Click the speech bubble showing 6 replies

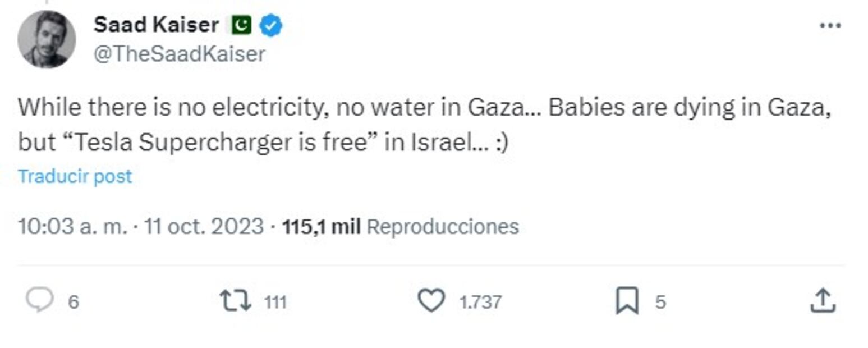[x=53, y=301]
